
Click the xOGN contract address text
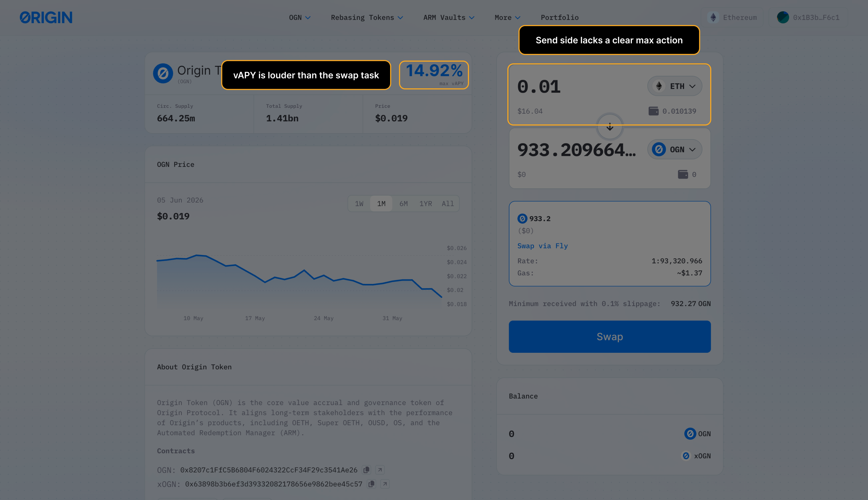273,484
